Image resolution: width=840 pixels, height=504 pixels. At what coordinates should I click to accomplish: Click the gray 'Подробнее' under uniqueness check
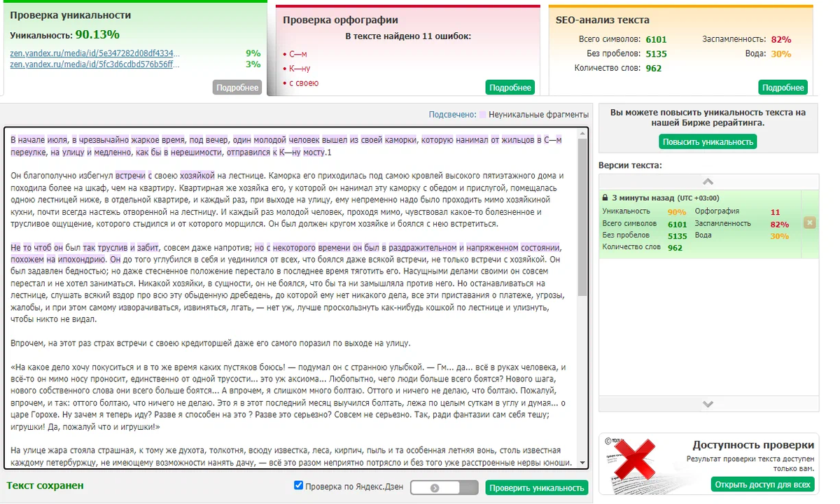click(x=237, y=87)
